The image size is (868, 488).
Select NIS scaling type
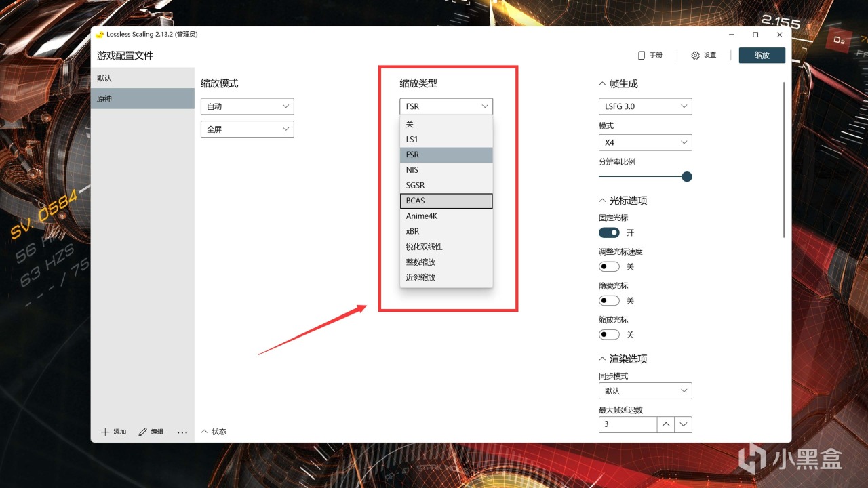pyautogui.click(x=446, y=170)
